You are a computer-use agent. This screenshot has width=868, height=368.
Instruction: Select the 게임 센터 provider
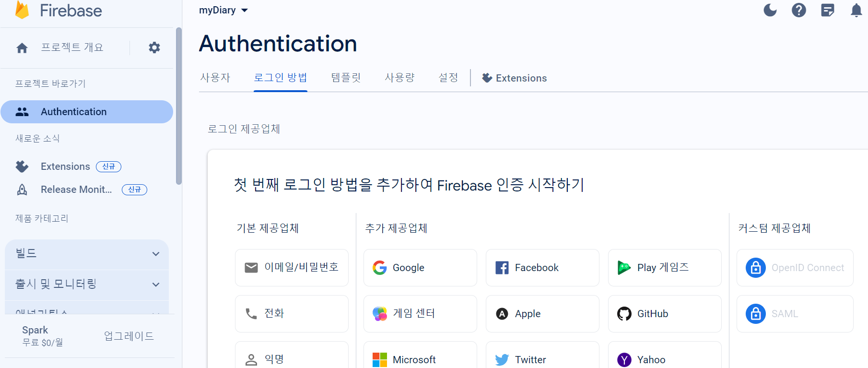(420, 314)
